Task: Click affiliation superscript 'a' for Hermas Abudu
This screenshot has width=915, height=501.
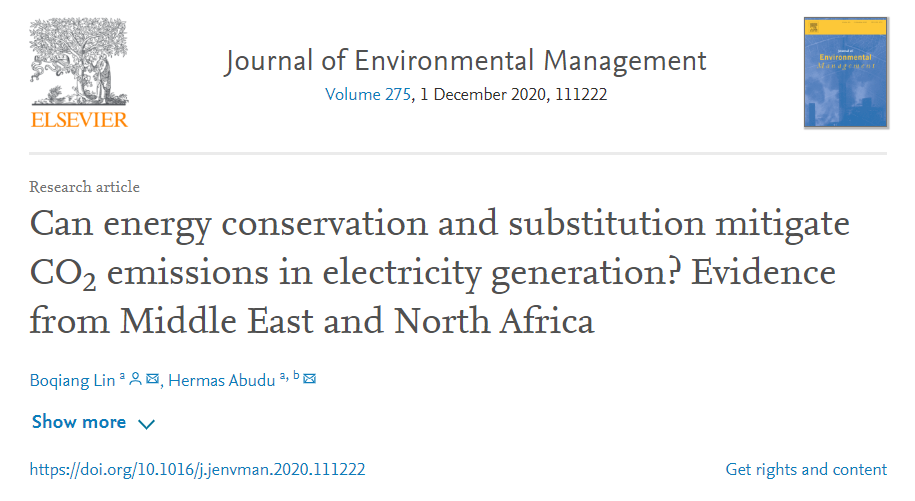Action: 282,375
